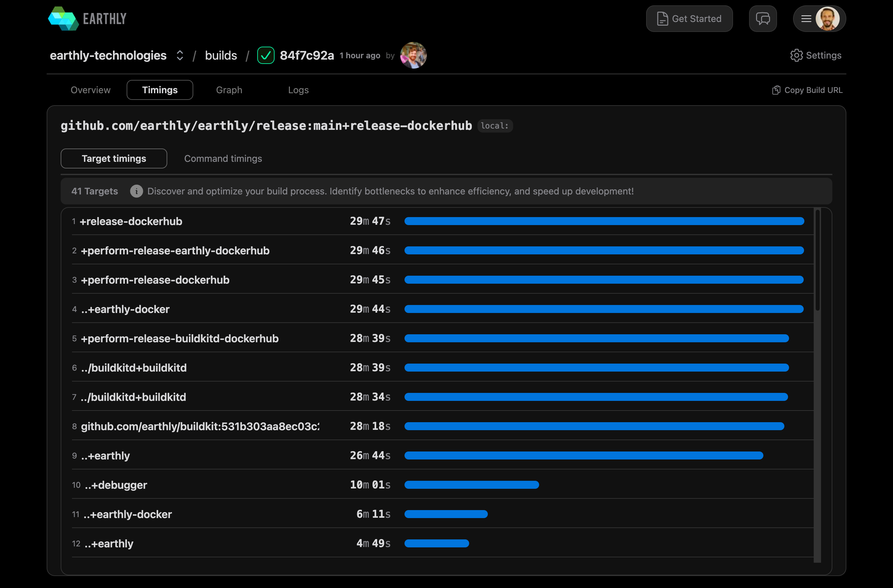Open the hamburger user menu
The image size is (893, 588).
click(806, 19)
